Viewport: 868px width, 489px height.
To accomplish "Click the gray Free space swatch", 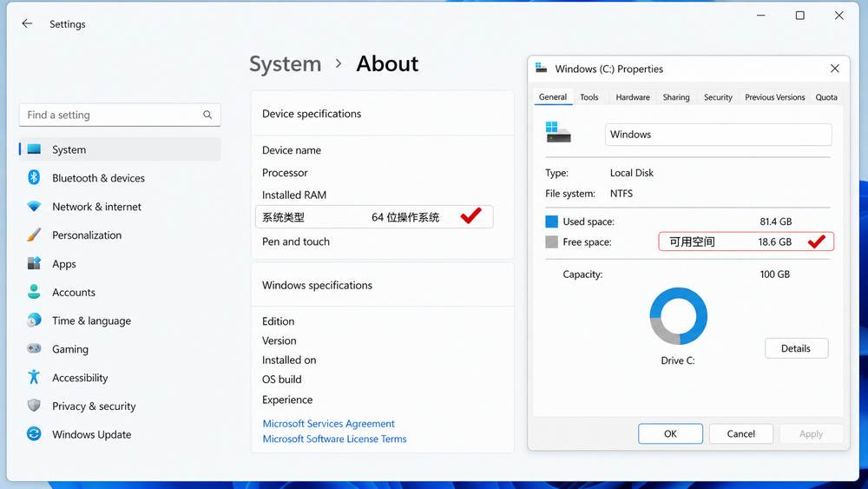I will tap(551, 242).
